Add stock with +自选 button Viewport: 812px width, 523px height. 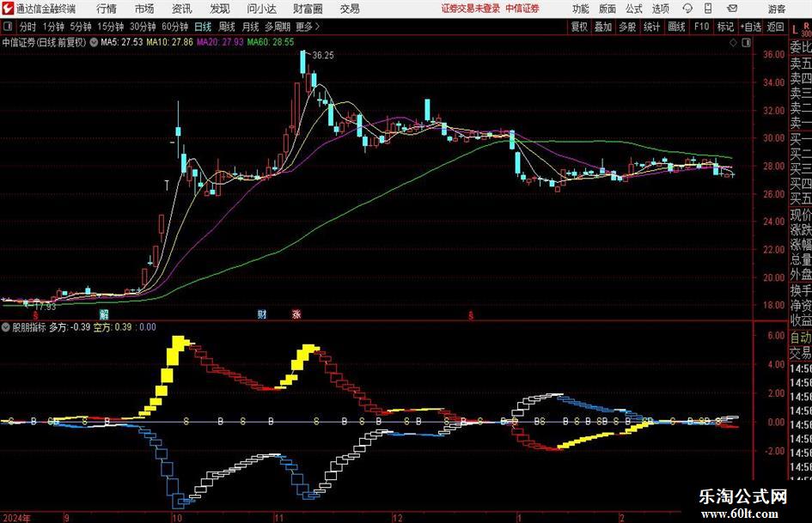click(x=751, y=27)
